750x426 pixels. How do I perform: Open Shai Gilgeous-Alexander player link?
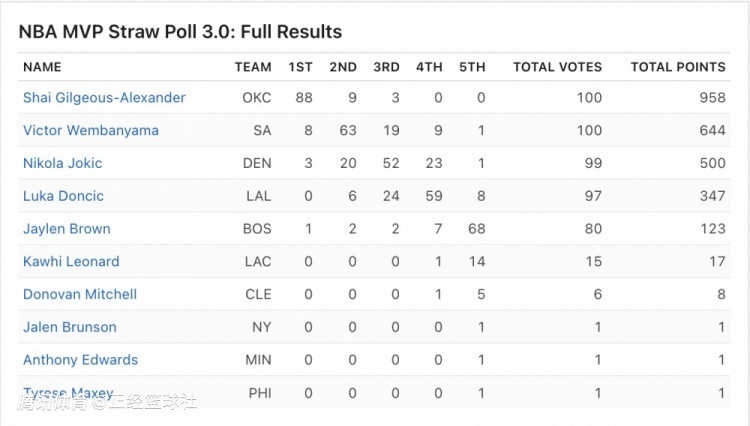tap(104, 98)
